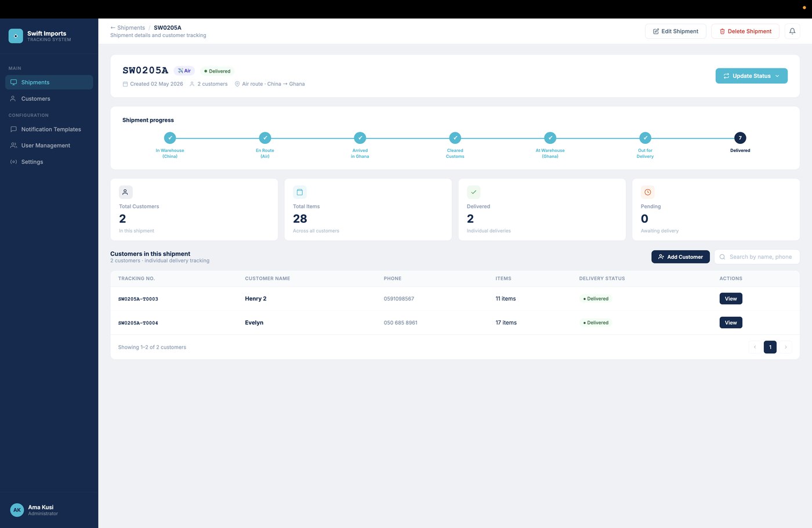Click the Delivery Status column header
The height and width of the screenshot is (528, 812).
coord(602,279)
